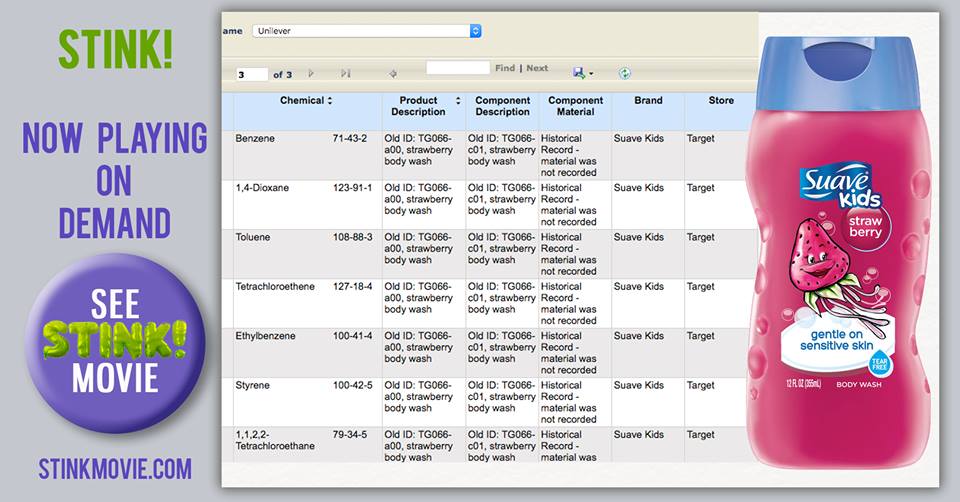Select the Tetrachloroethene chemical cell
960x502 pixels.
click(x=275, y=287)
